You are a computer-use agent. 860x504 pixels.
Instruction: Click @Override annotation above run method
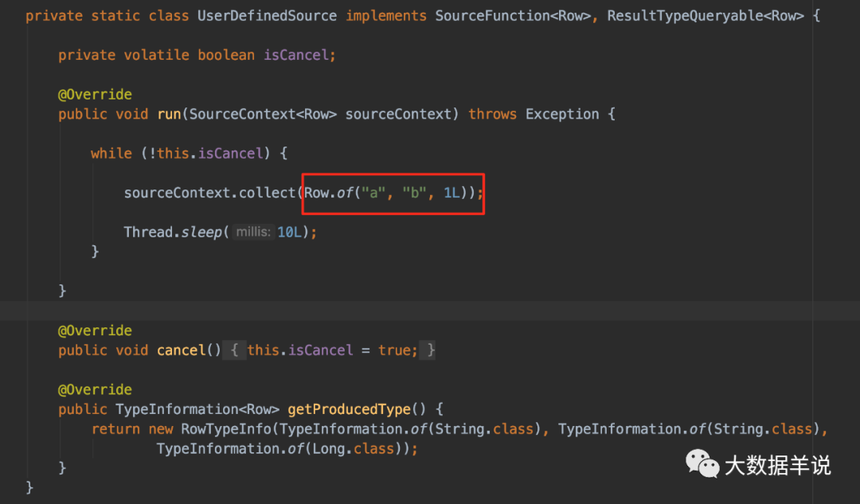pos(95,94)
